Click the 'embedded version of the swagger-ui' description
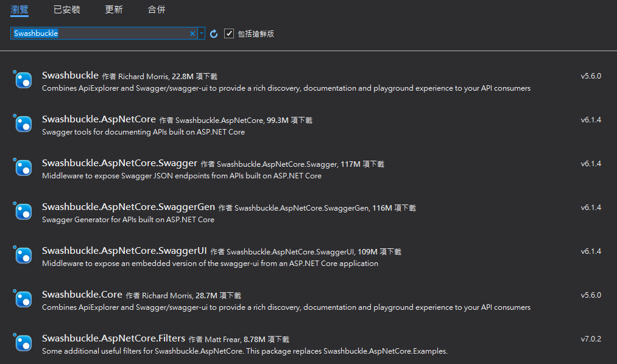The height and width of the screenshot is (364, 617). tap(210, 264)
